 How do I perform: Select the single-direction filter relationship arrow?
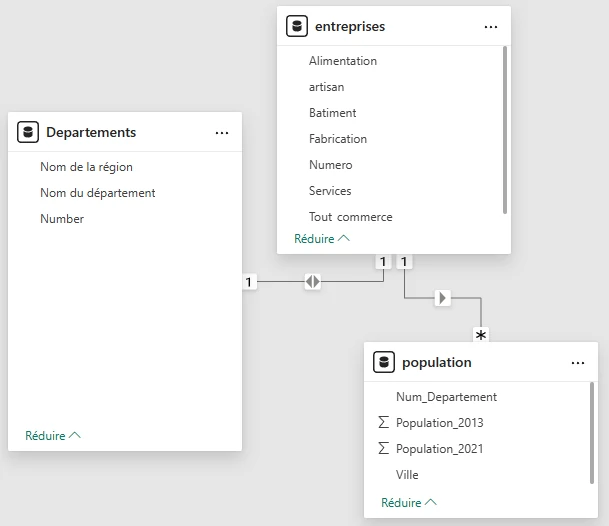443,297
